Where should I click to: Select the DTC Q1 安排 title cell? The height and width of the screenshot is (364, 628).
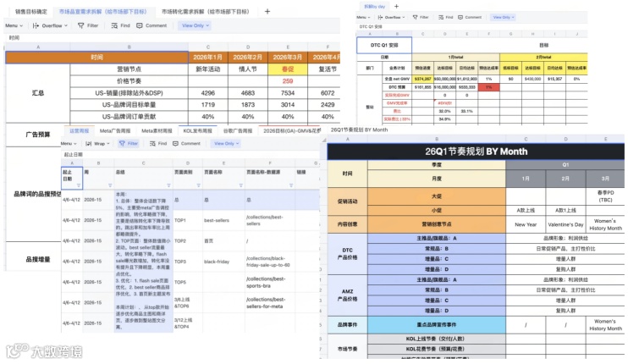[x=384, y=45]
